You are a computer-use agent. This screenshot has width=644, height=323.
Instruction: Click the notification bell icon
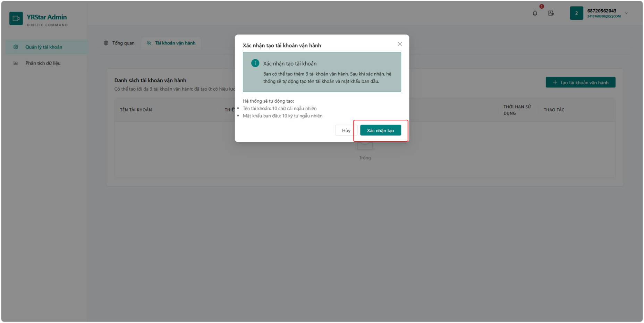pos(535,13)
